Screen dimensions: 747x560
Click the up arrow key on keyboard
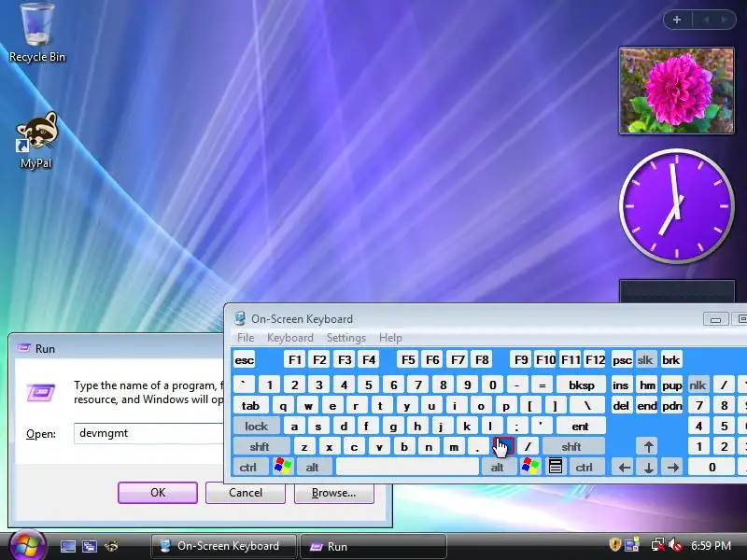(648, 447)
